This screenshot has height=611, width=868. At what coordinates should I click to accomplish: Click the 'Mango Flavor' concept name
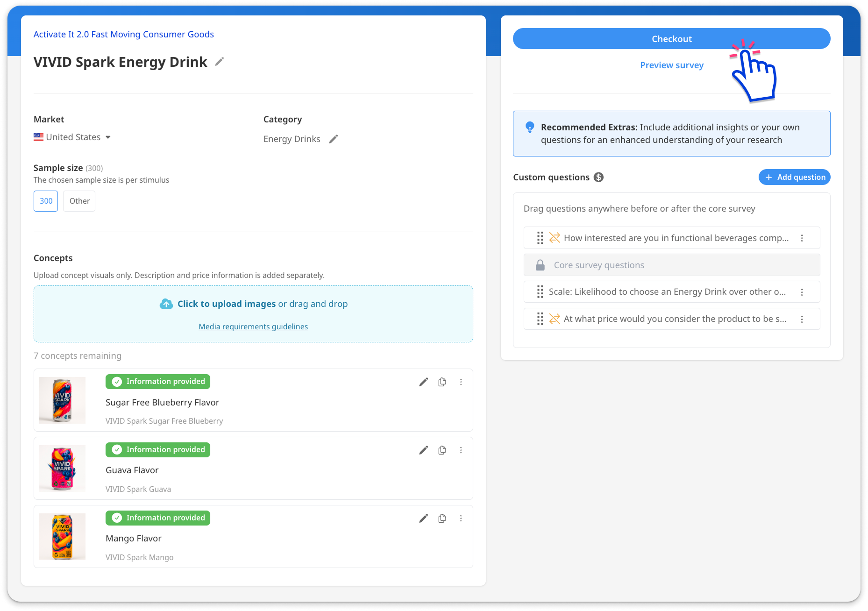coord(134,539)
